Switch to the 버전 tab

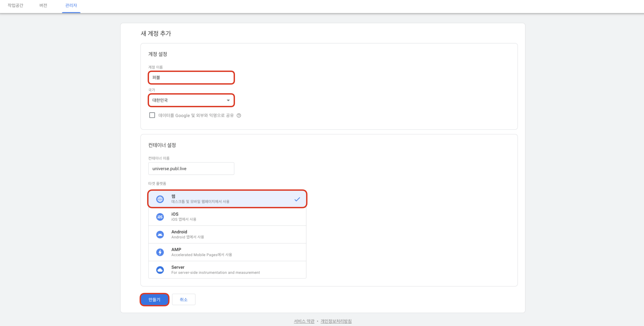point(43,5)
